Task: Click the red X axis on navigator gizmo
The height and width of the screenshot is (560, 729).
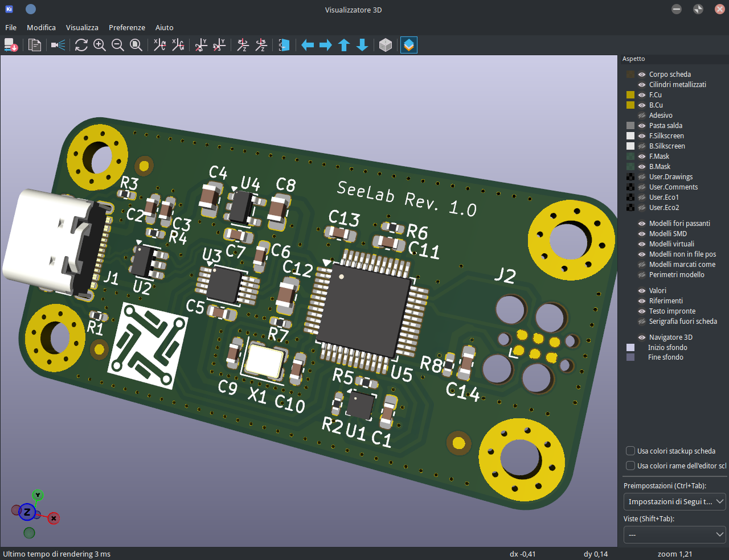Action: pos(54,518)
